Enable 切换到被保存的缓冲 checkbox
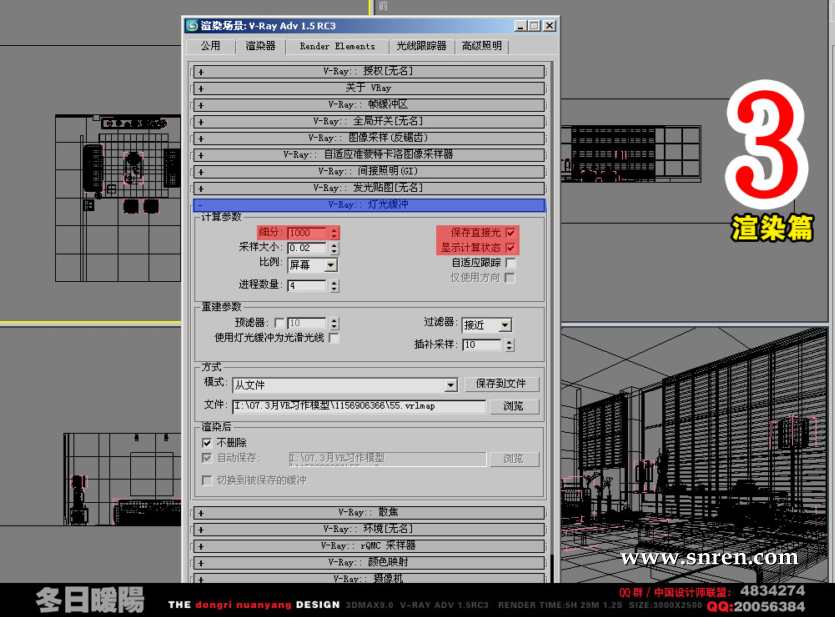 207,480
